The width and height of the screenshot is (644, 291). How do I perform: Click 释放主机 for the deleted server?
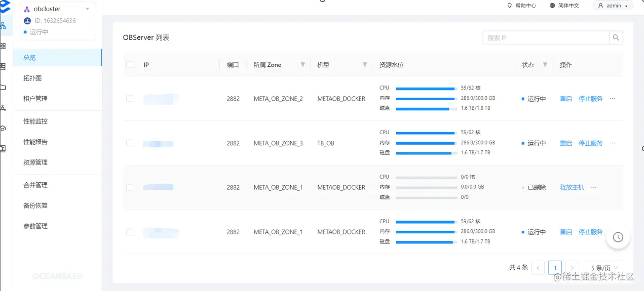click(x=572, y=187)
